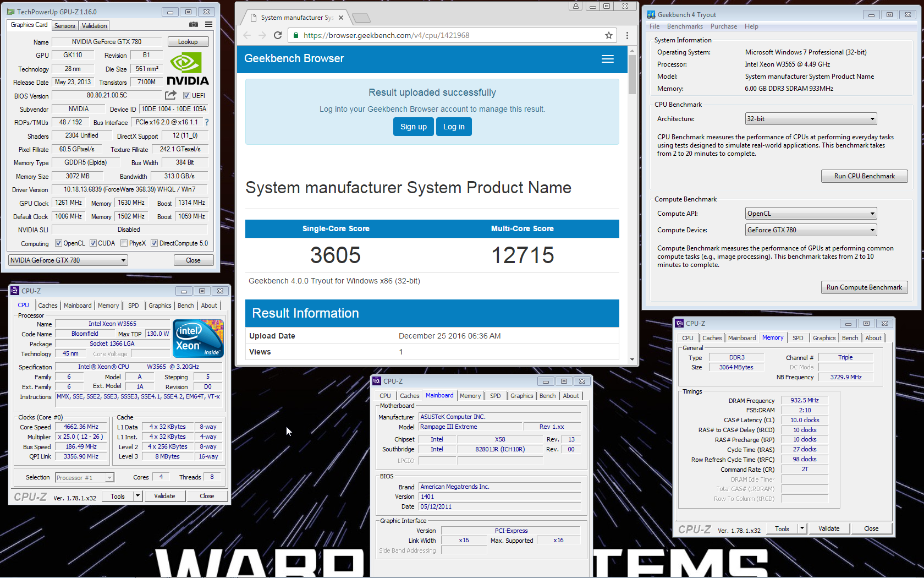Open a new Chrome tab
Image resolution: width=924 pixels, height=578 pixels.
(x=361, y=18)
